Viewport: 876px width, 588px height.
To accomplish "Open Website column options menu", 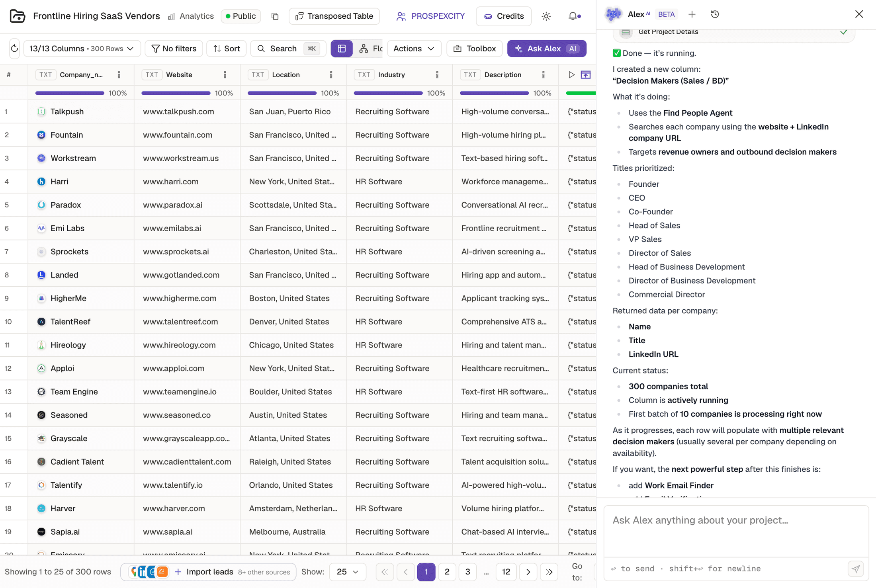I will click(x=225, y=75).
